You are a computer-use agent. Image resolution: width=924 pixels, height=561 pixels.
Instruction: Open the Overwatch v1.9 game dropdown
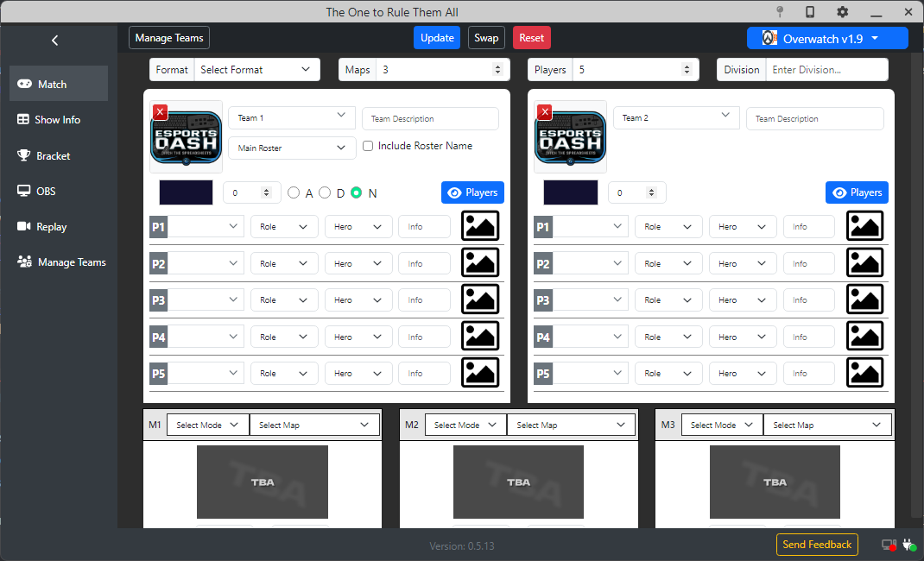(x=826, y=38)
